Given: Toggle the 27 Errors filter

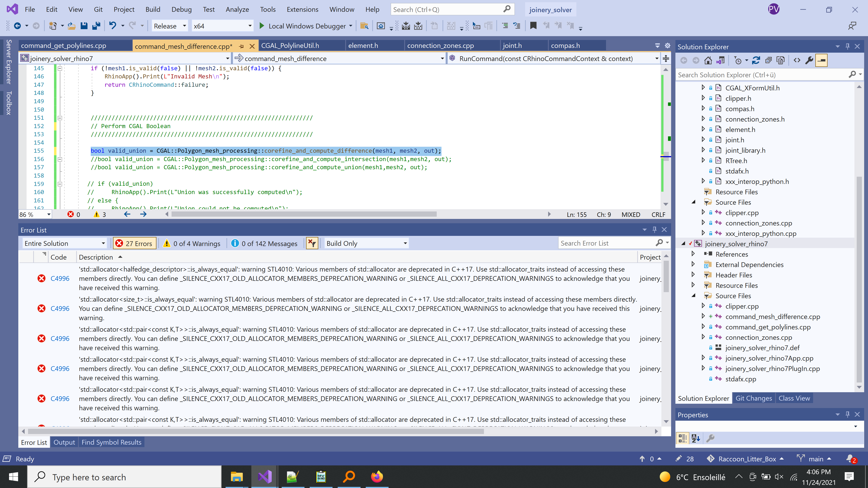Looking at the screenshot, I should (134, 243).
